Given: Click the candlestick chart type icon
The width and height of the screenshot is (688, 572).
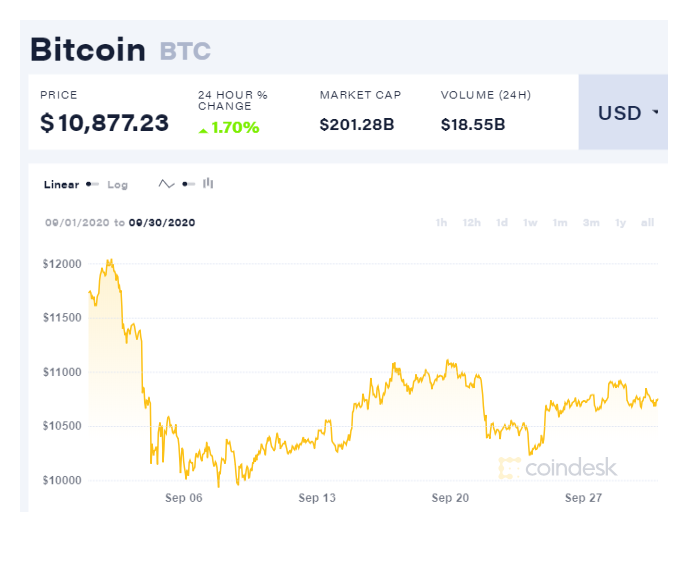Looking at the screenshot, I should (x=208, y=183).
